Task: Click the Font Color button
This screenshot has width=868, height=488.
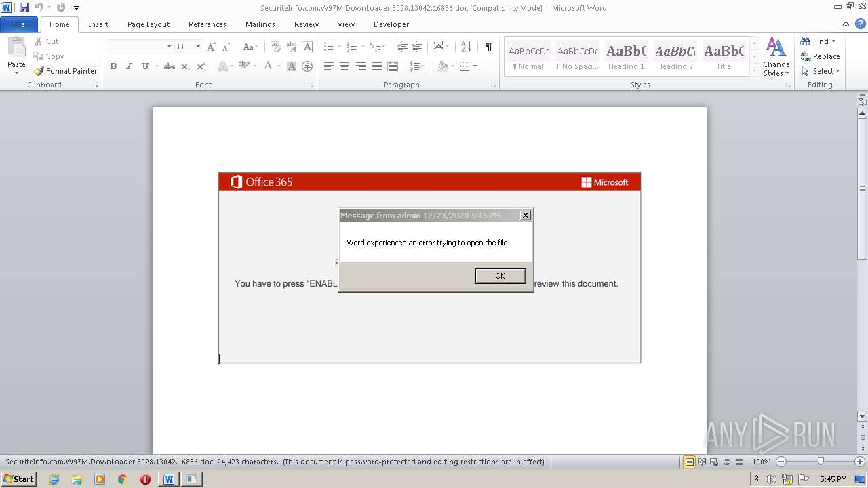Action: [x=269, y=66]
